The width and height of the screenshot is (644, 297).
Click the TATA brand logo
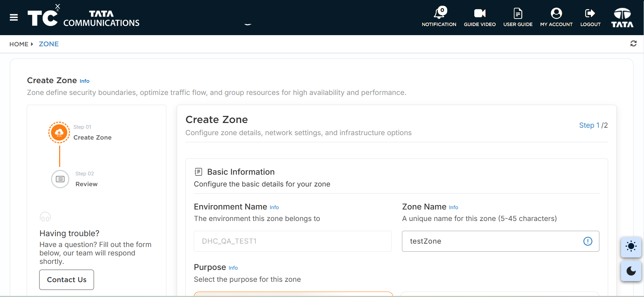(622, 18)
